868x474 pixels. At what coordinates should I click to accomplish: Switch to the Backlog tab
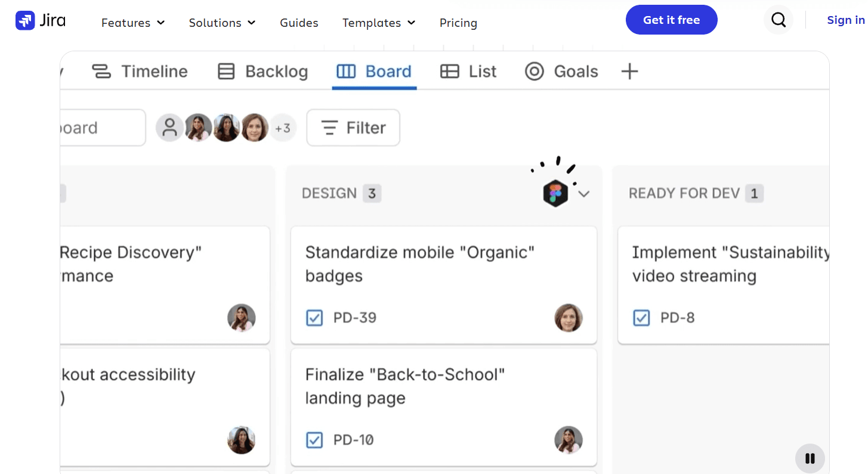pyautogui.click(x=262, y=72)
